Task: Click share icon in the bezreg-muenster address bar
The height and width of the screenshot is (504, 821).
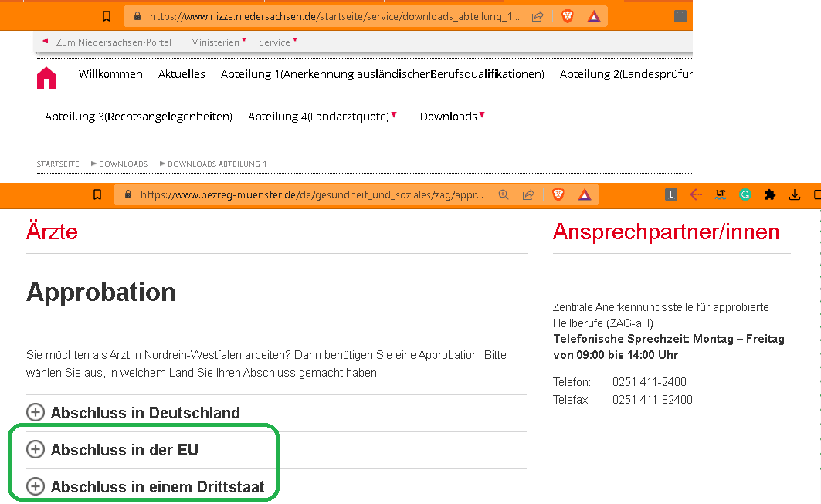Action: pos(528,194)
